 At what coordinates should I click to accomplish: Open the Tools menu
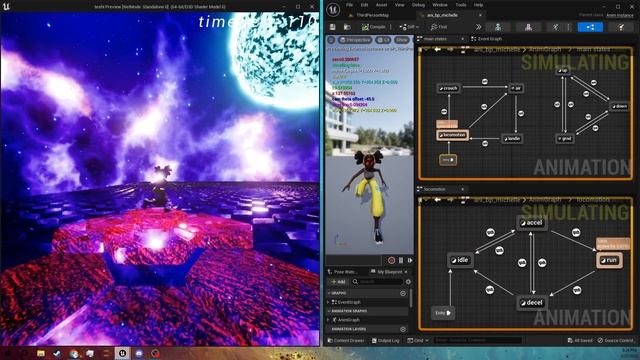(461, 5)
